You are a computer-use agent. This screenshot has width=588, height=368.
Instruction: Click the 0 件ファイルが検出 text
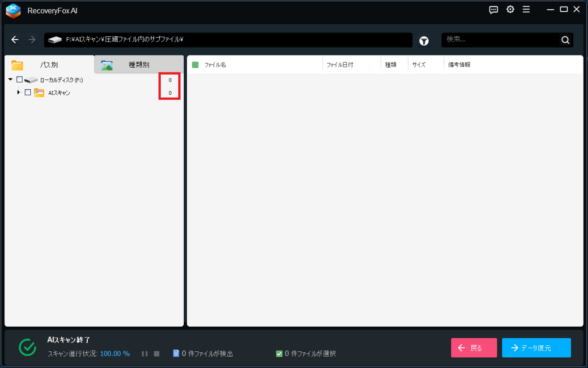point(207,354)
